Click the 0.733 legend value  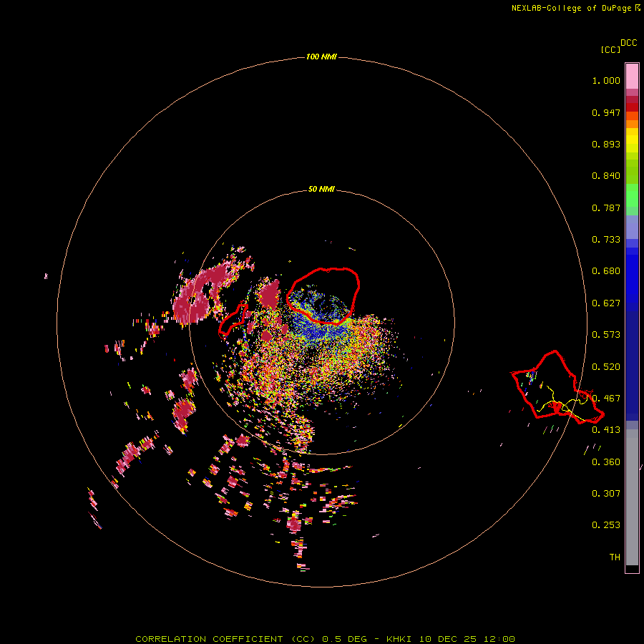tap(606, 240)
